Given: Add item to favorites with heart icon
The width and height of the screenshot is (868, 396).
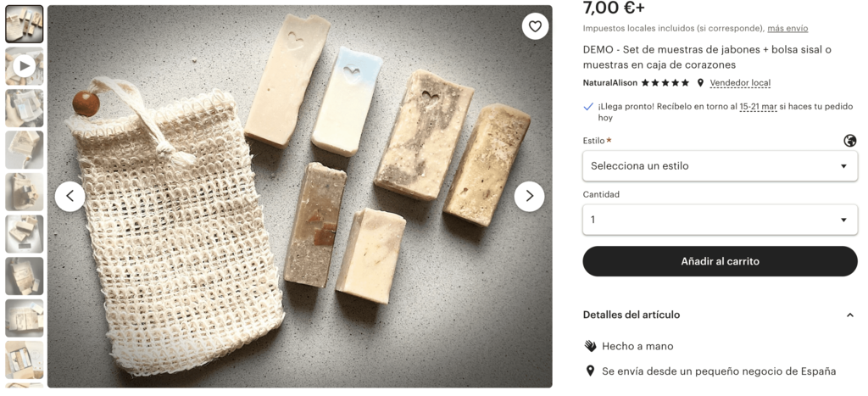Looking at the screenshot, I should [x=535, y=26].
